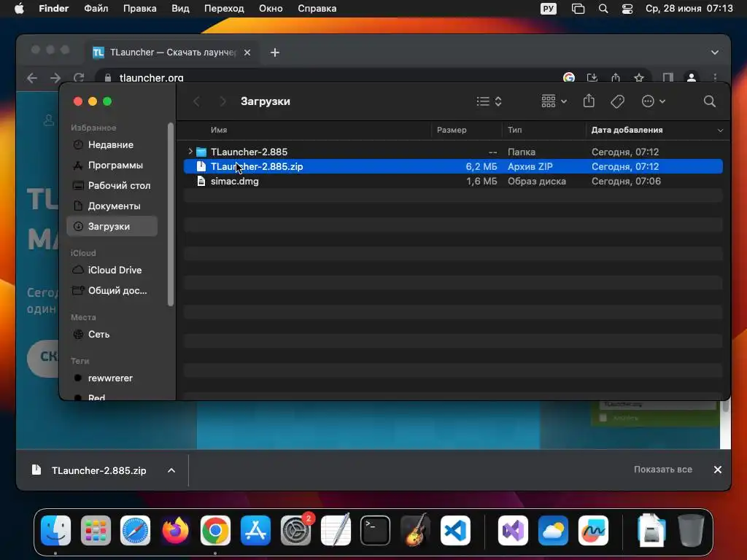Image resolution: width=747 pixels, height=560 pixels.
Task: Select Программы in Finder sidebar
Action: tap(112, 166)
